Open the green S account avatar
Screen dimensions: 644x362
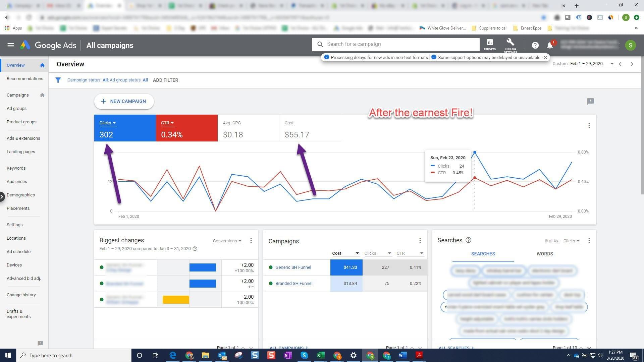[x=630, y=45]
